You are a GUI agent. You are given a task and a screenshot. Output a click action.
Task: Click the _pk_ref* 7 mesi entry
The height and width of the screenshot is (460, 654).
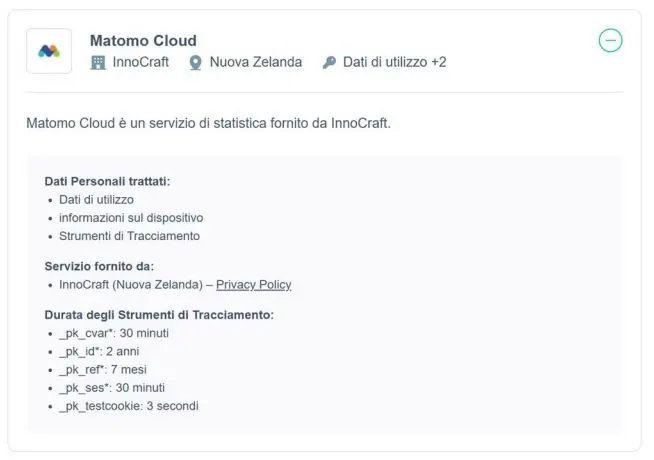point(103,369)
